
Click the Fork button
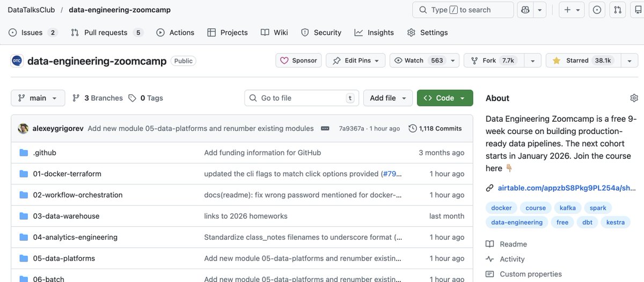pyautogui.click(x=494, y=61)
